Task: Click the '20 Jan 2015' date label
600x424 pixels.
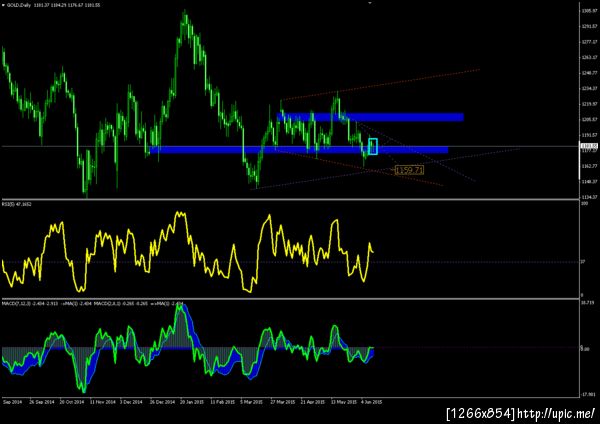Action: [192, 402]
